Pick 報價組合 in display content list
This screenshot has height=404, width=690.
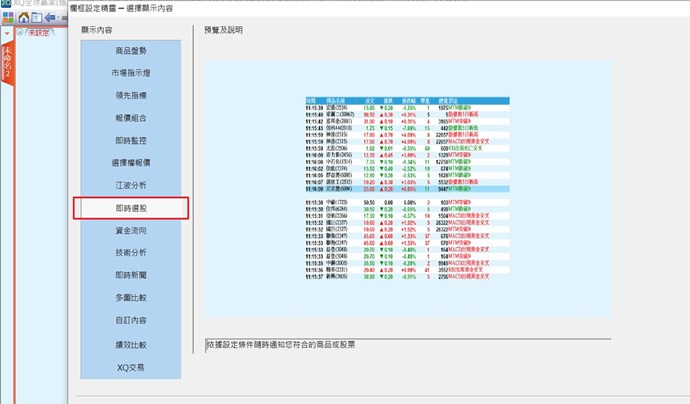click(x=130, y=117)
